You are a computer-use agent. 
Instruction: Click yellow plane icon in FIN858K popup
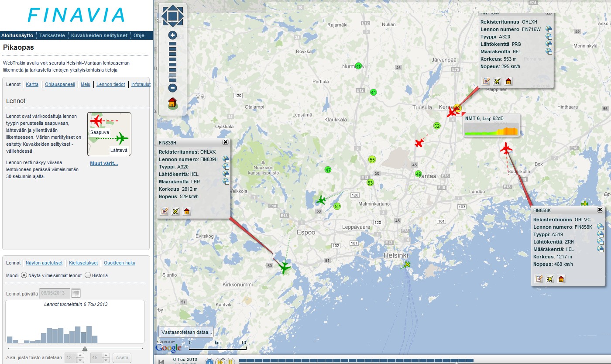point(550,279)
